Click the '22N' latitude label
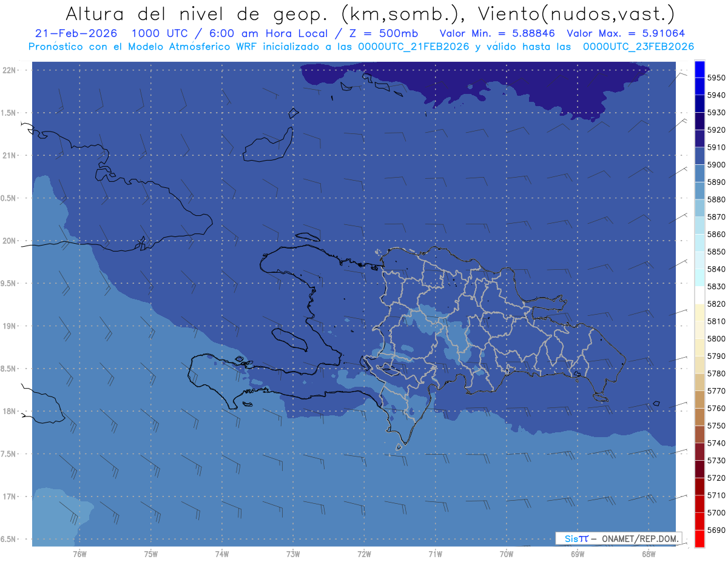Screen dimensions: 728x562 tap(10, 70)
